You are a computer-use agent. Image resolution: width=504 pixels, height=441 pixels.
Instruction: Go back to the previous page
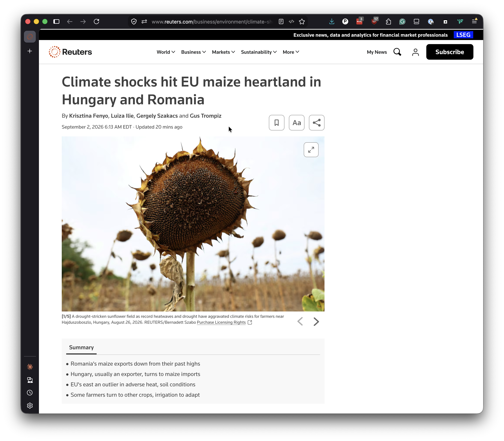click(70, 22)
